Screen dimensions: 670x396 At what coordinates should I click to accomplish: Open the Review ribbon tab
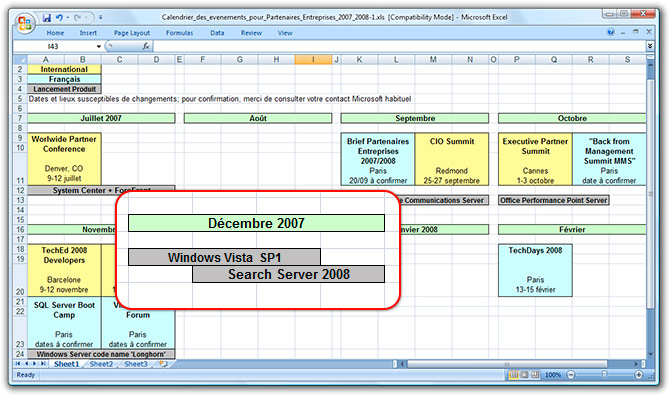coord(251,33)
